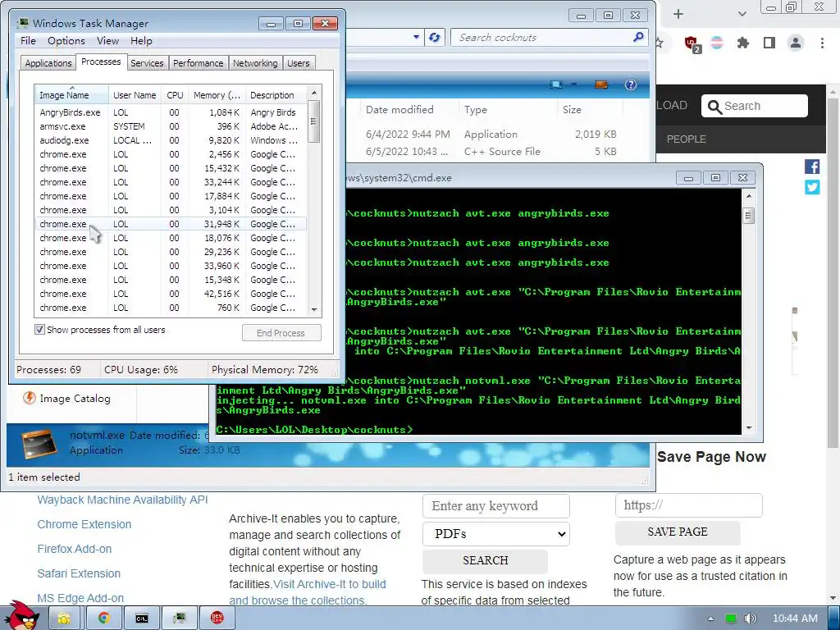Change the Explorer view icon
Image resolution: width=840 pixels, height=630 pixels.
556,84
